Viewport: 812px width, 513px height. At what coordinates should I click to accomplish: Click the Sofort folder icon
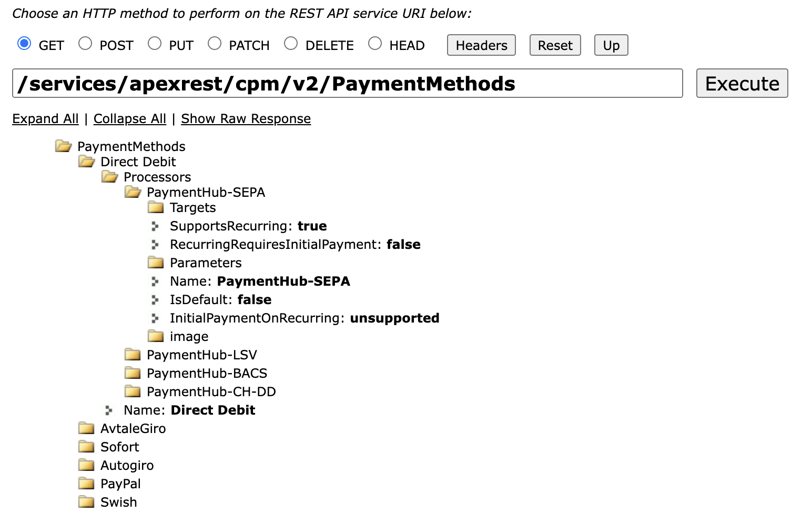(x=86, y=446)
